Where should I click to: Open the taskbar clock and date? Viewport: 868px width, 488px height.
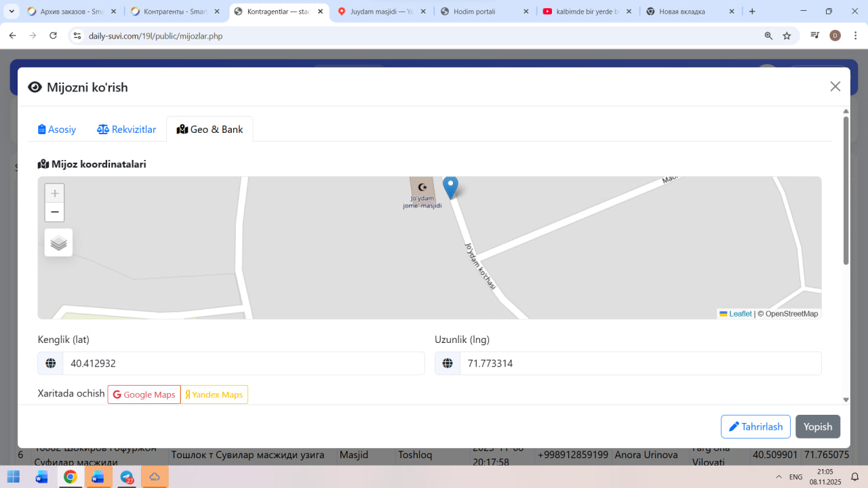coord(825,476)
